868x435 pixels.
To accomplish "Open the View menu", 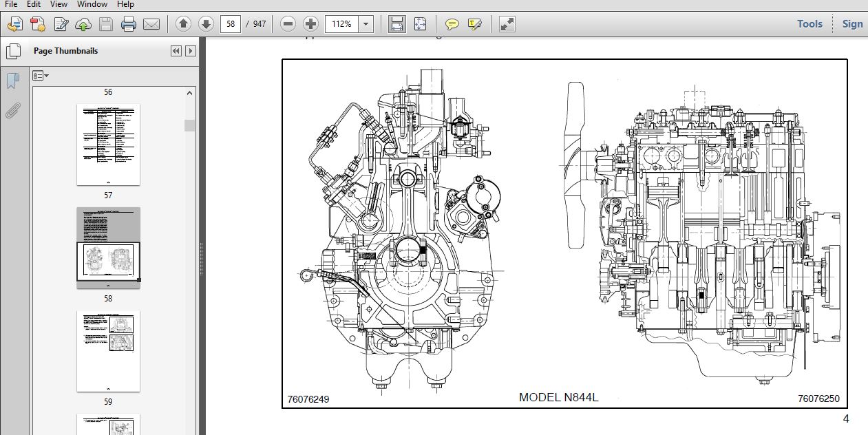I will click(59, 4).
